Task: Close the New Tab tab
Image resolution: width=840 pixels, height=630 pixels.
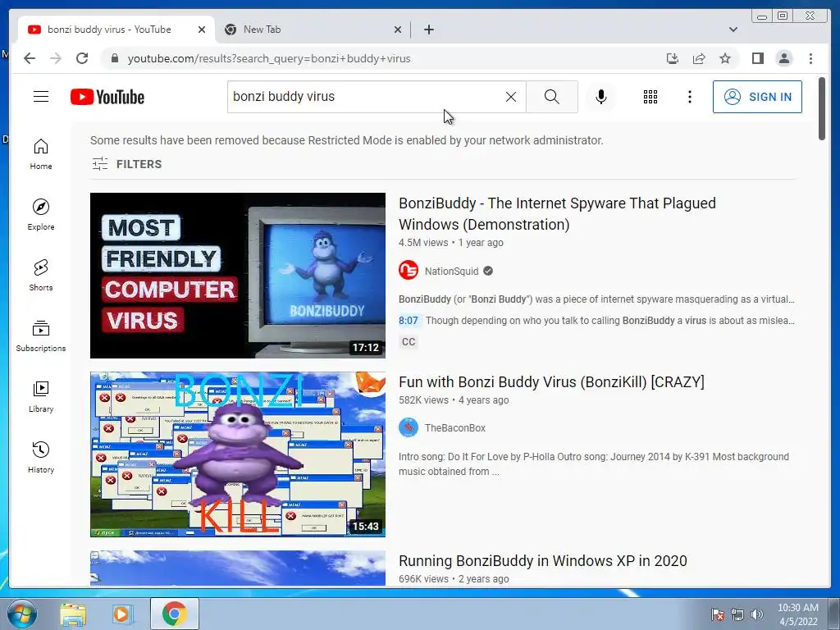Action: (x=398, y=30)
